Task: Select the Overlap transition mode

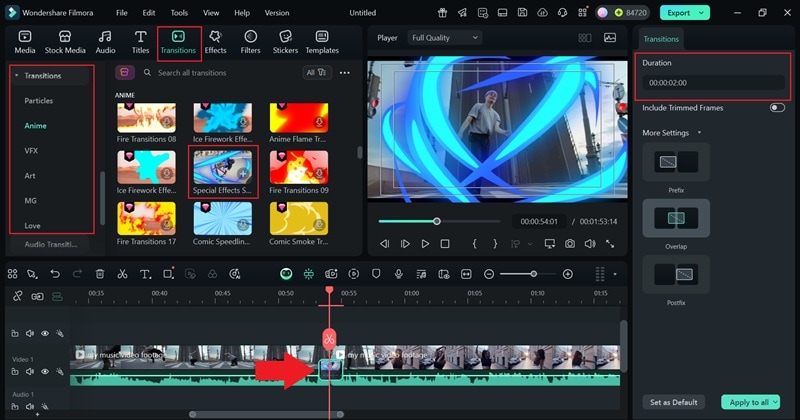Action: point(676,218)
